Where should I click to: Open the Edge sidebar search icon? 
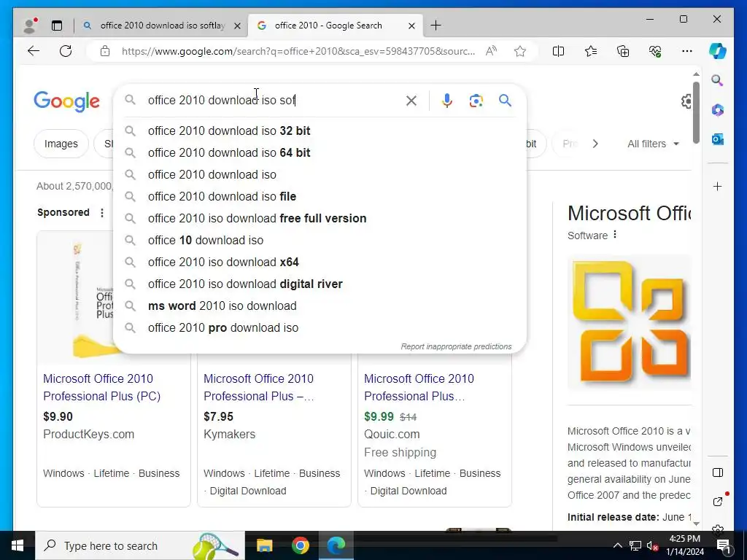coord(718,80)
